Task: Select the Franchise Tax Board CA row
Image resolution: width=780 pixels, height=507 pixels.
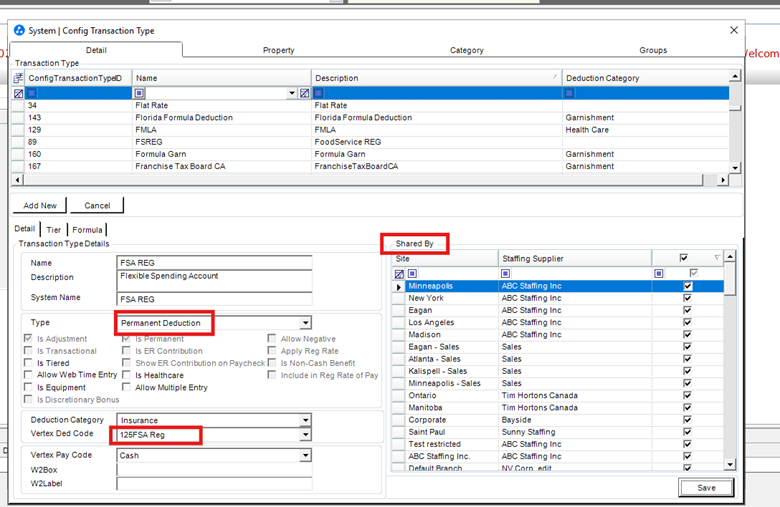Action: (x=371, y=166)
